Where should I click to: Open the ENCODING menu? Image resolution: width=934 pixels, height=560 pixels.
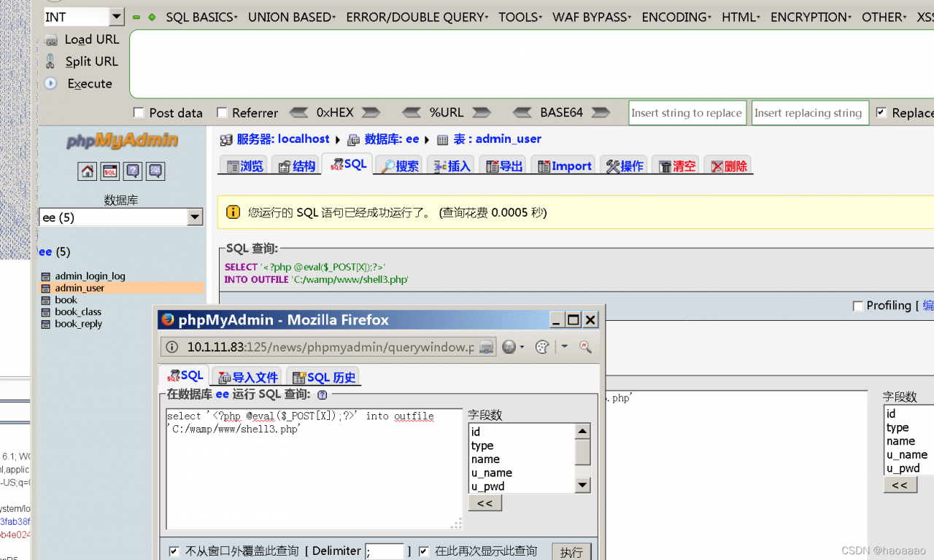pyautogui.click(x=677, y=17)
